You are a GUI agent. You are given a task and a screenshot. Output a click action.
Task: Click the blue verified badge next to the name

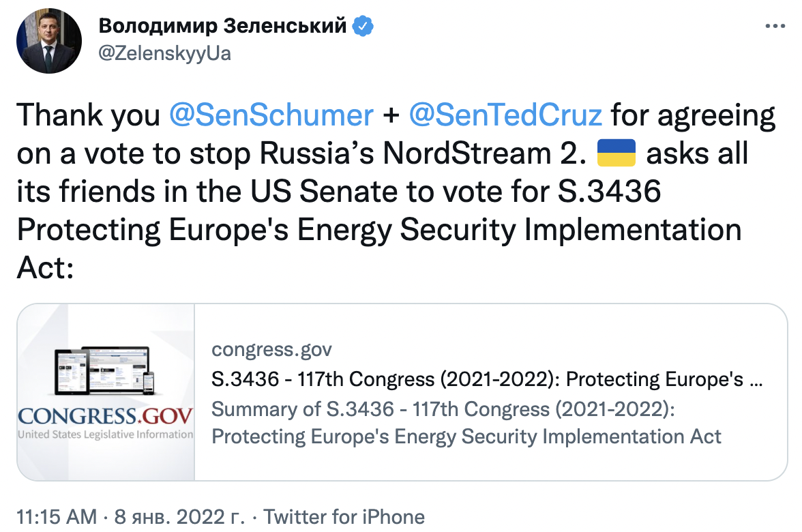click(x=363, y=24)
